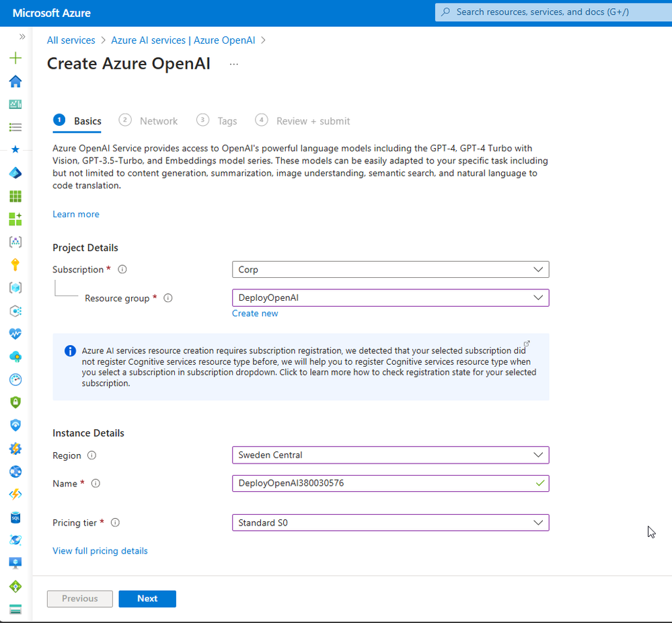The image size is (672, 623).
Task: Open All services list icon
Action: tap(15, 127)
